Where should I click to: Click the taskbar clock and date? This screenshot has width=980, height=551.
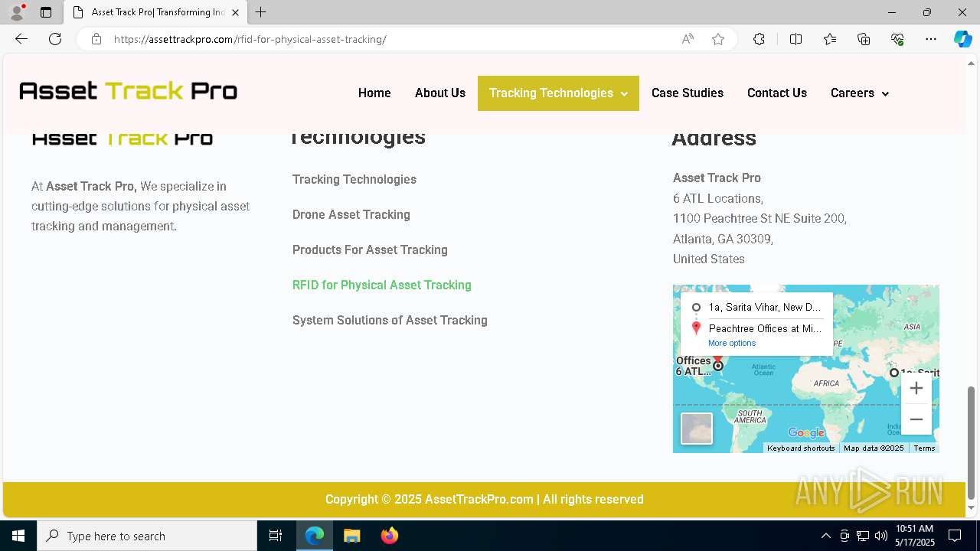point(914,536)
